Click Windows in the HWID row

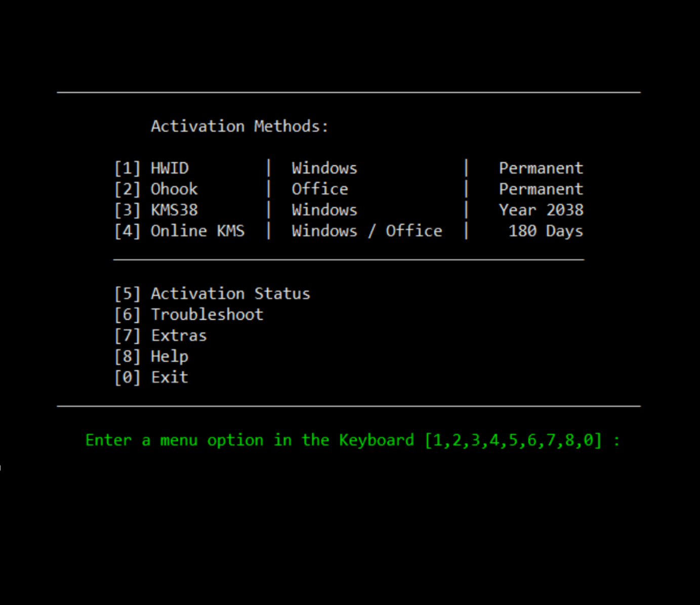(x=324, y=168)
